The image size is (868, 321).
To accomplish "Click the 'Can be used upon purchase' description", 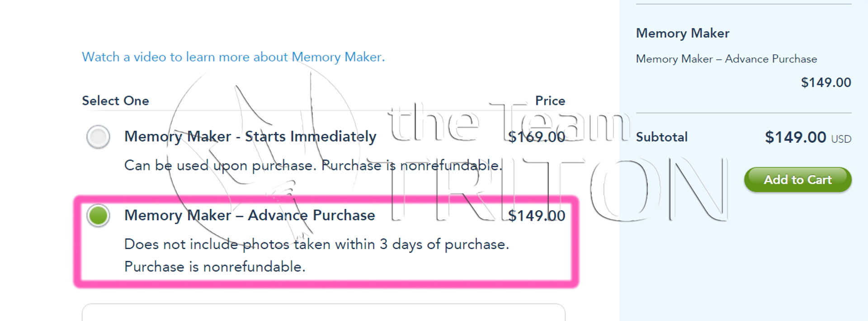I will click(313, 165).
